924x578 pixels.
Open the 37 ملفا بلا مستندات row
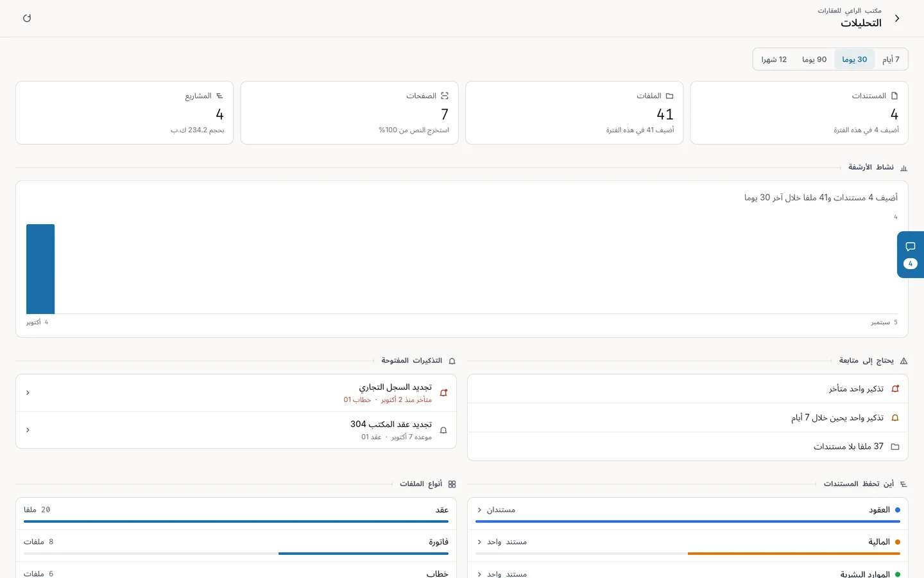(x=688, y=446)
